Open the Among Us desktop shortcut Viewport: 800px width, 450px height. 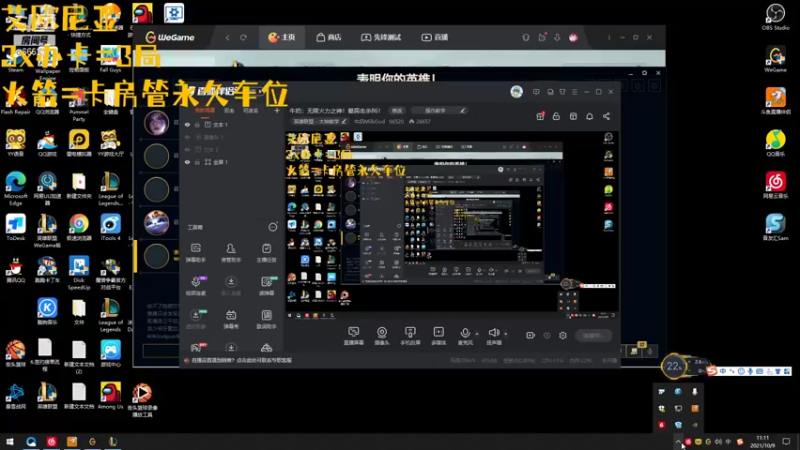pyautogui.click(x=110, y=396)
